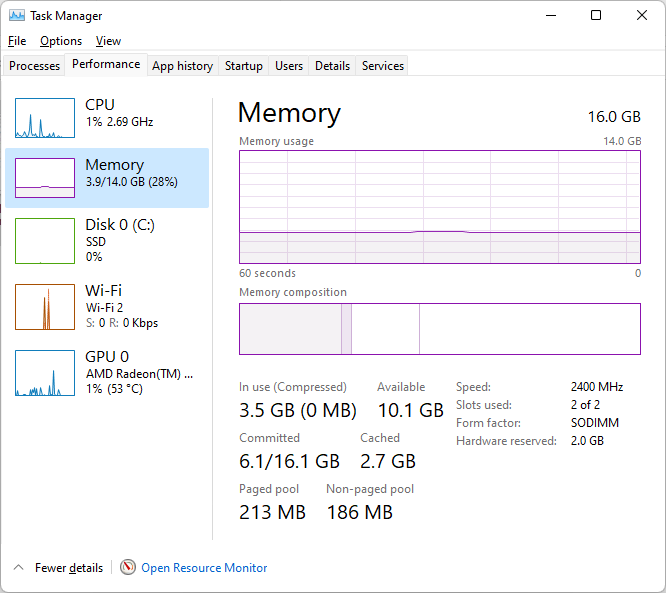This screenshot has width=666, height=593.
Task: Click the Wi-Fi 2 sidebar label
Action: point(104,308)
